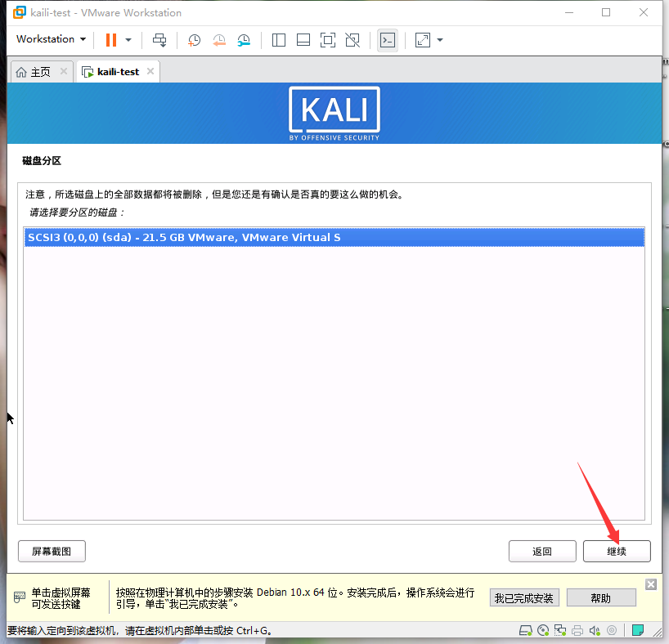Click the 返回 back button
The width and height of the screenshot is (669, 644).
click(x=542, y=552)
